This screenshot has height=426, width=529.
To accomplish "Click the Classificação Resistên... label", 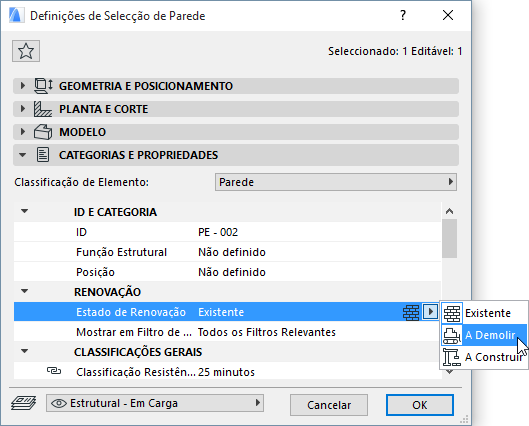I will [x=136, y=372].
